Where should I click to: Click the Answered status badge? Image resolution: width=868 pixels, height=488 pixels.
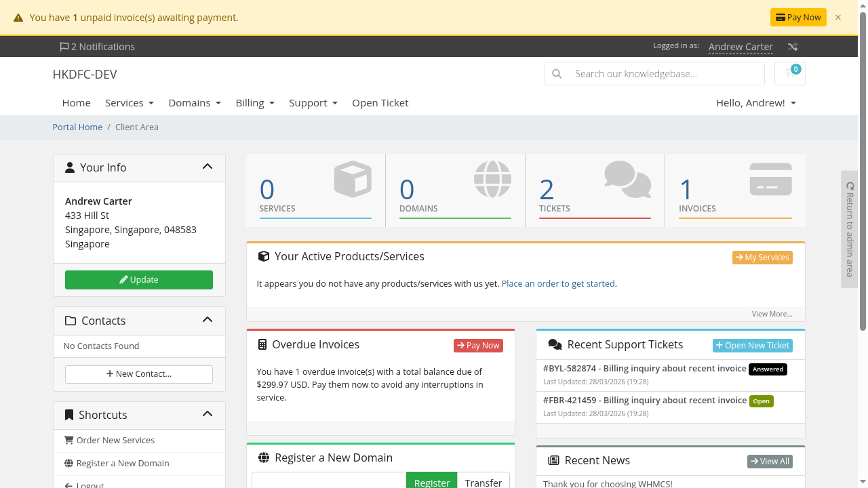(768, 369)
